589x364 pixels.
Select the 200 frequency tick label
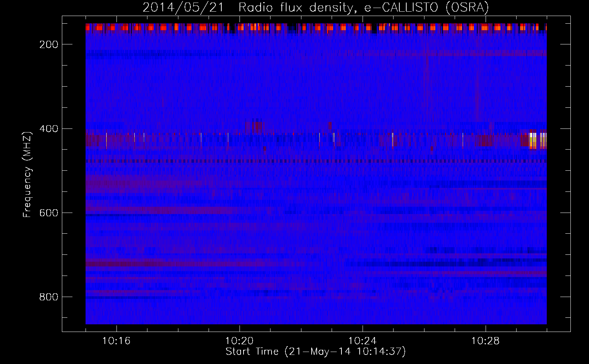click(x=48, y=44)
